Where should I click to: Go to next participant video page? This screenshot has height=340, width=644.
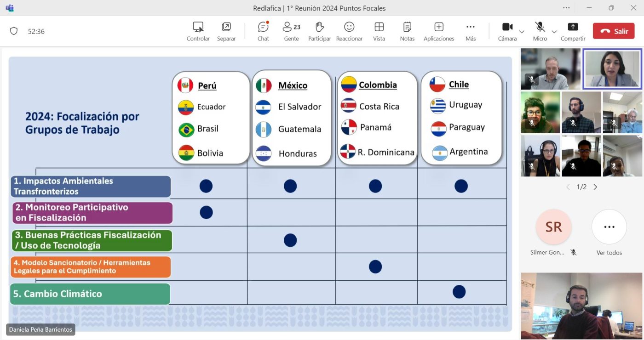595,187
